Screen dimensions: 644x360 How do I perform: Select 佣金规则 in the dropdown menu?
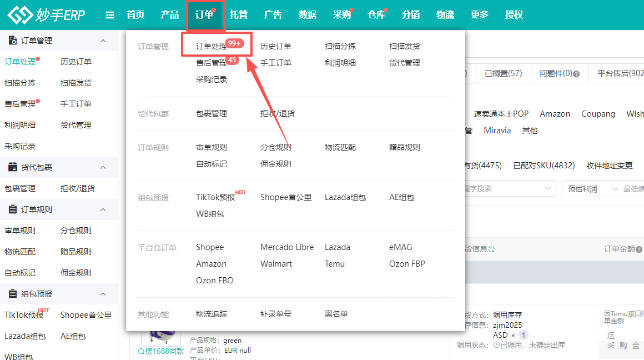coord(275,164)
